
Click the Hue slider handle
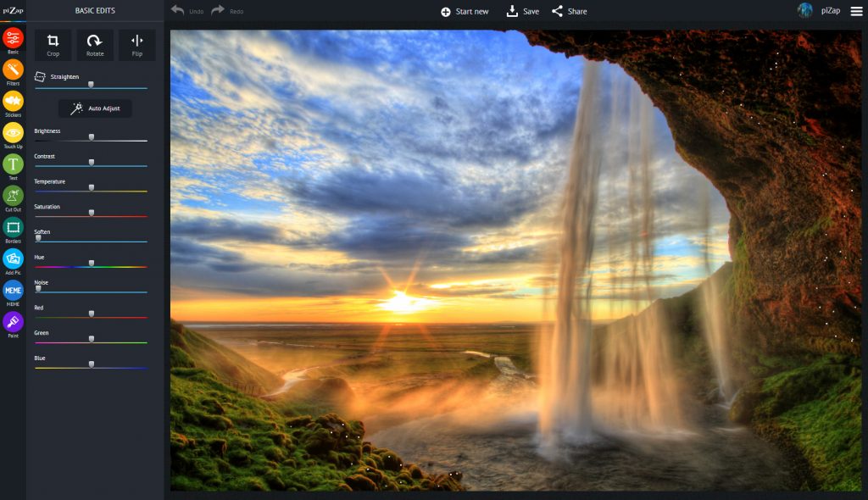click(92, 264)
